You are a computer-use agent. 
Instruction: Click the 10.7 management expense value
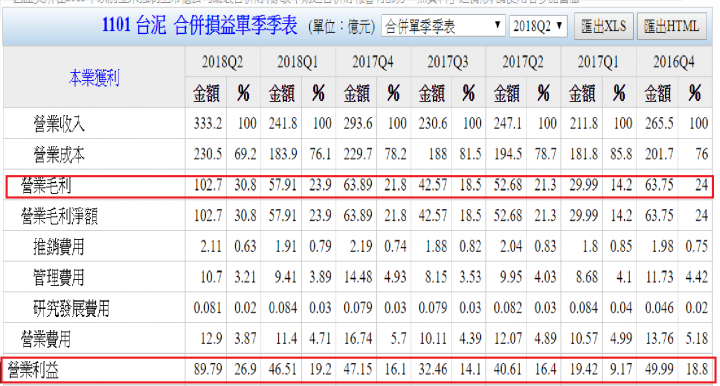[211, 277]
